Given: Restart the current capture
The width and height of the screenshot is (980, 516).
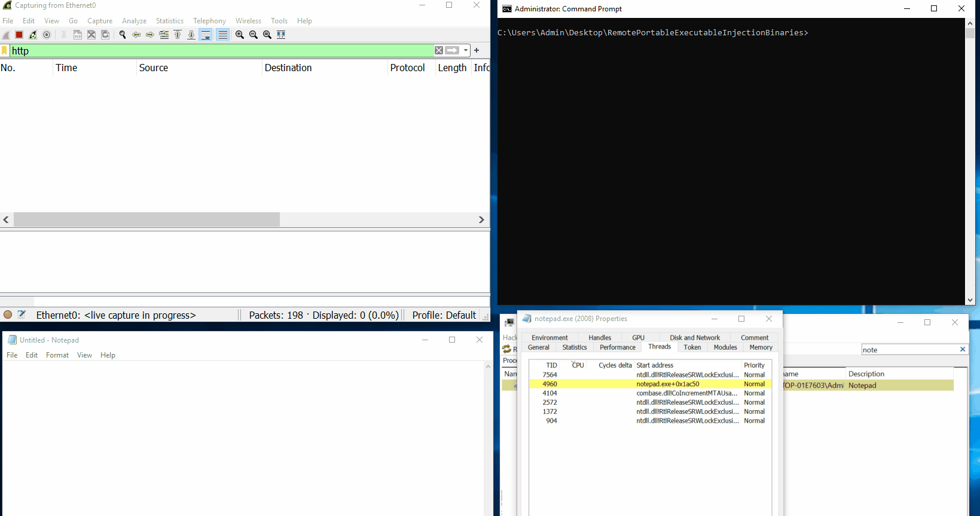Looking at the screenshot, I should 33,35.
